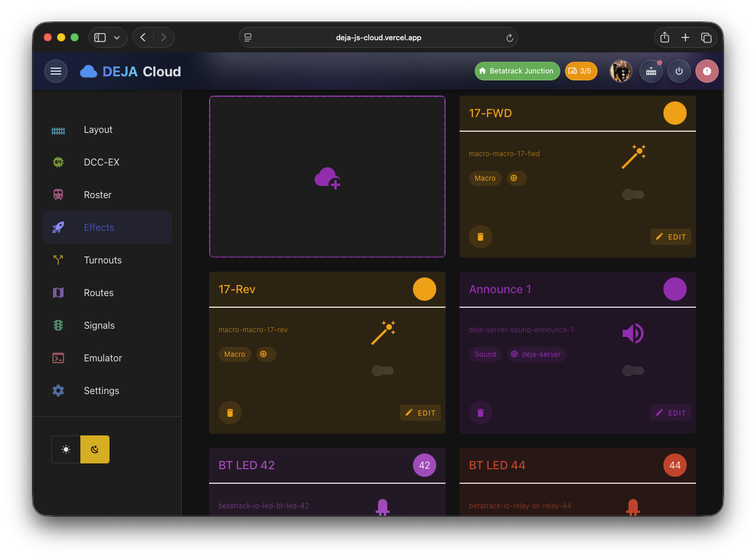This screenshot has height=559, width=756.
Task: Click the emergency stop icon
Action: pyautogui.click(x=706, y=71)
